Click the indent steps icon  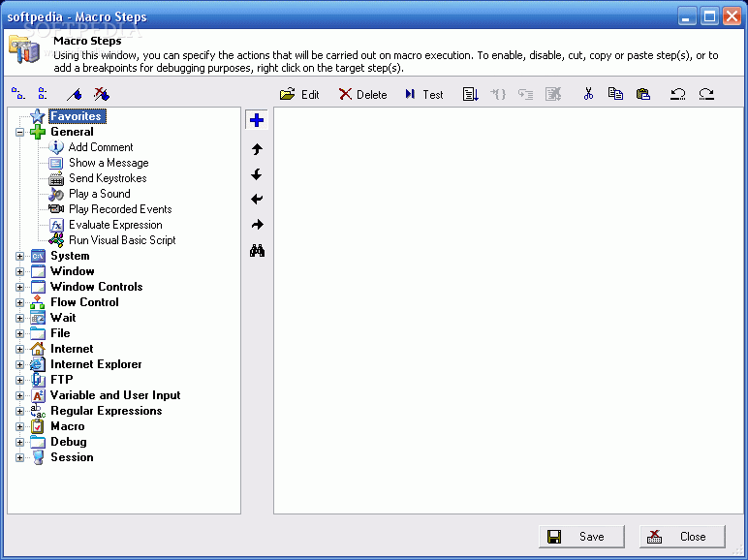pyautogui.click(x=526, y=94)
